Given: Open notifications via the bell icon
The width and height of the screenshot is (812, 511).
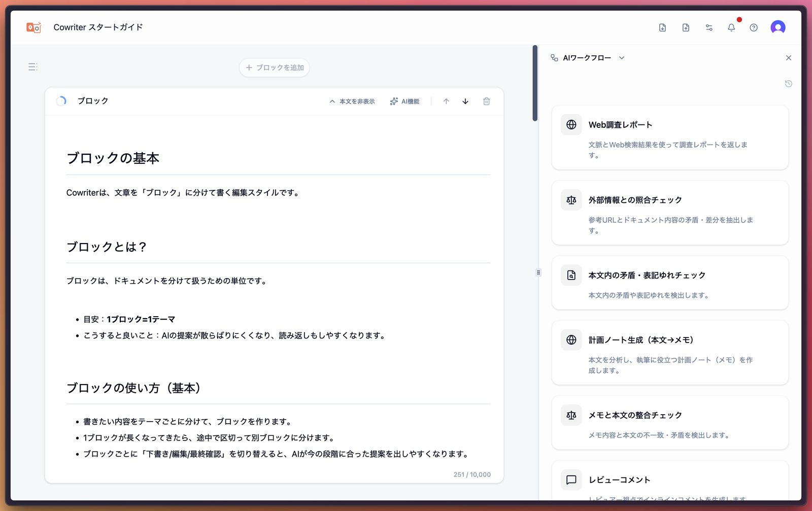Looking at the screenshot, I should coord(731,27).
